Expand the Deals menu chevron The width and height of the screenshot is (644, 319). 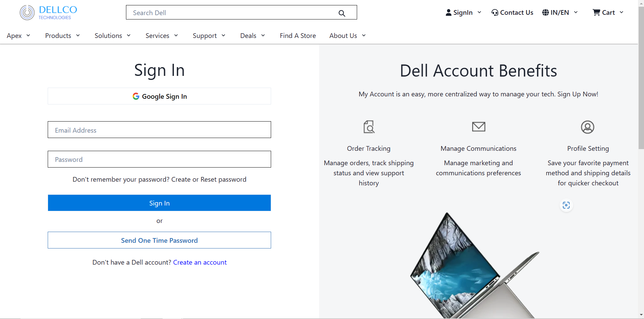263,35
